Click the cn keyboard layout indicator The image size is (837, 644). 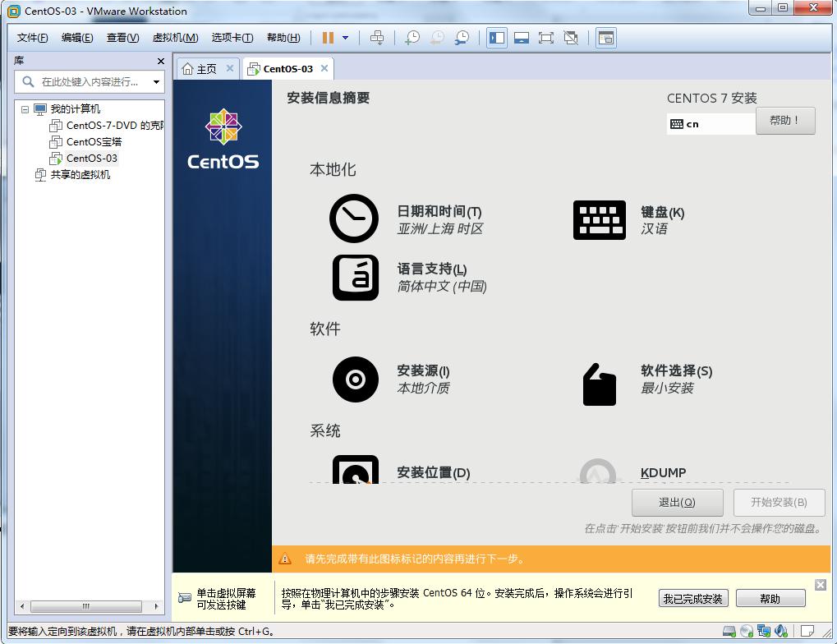[x=711, y=124]
